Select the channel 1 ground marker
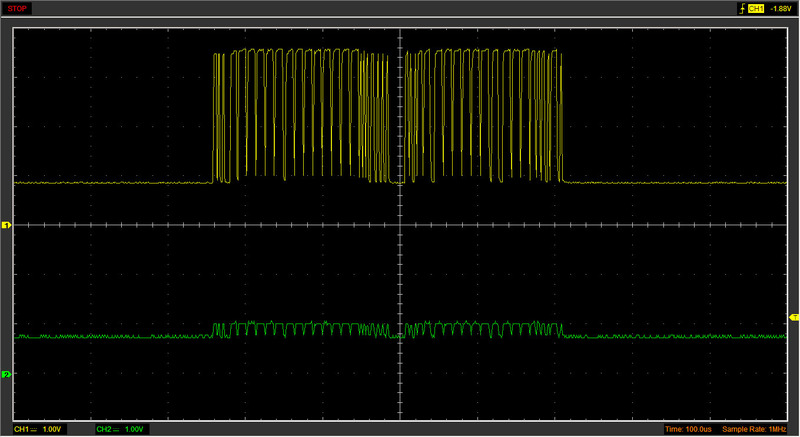The image size is (800, 437). (6, 225)
